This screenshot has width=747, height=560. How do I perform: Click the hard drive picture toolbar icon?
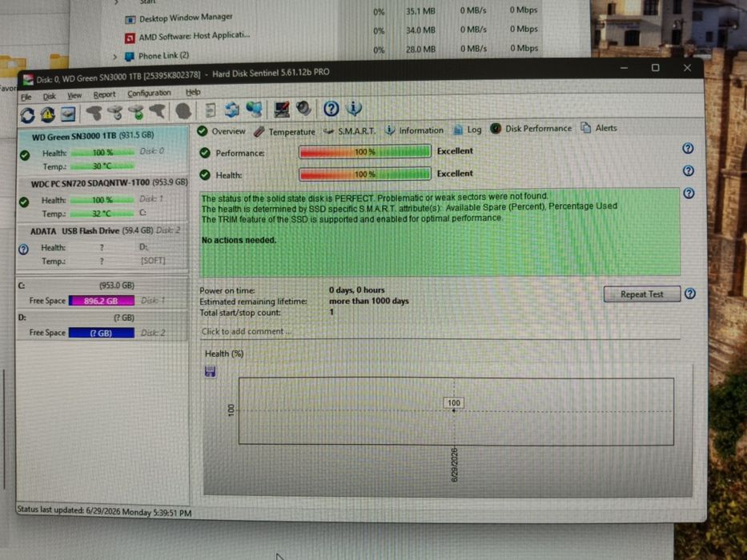[x=67, y=114]
